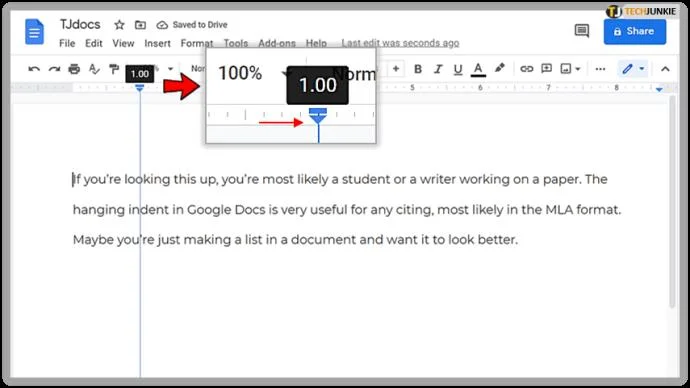Add a comment from the toolbar

[547, 69]
